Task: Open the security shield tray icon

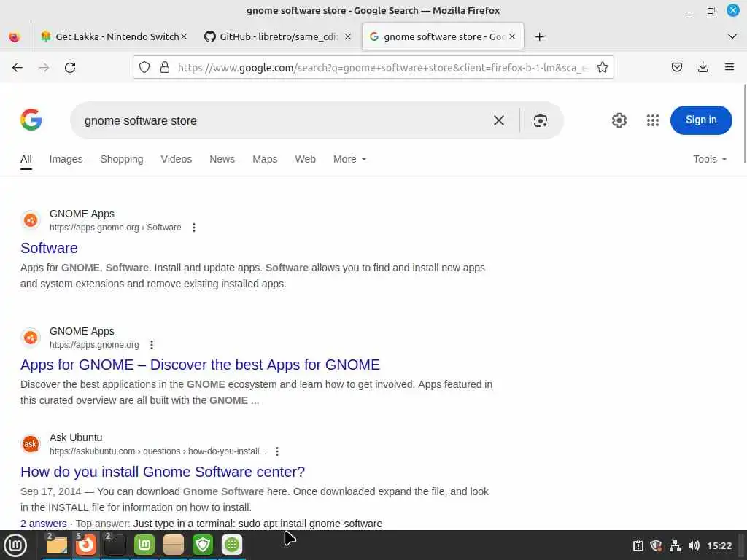Action: click(x=656, y=545)
